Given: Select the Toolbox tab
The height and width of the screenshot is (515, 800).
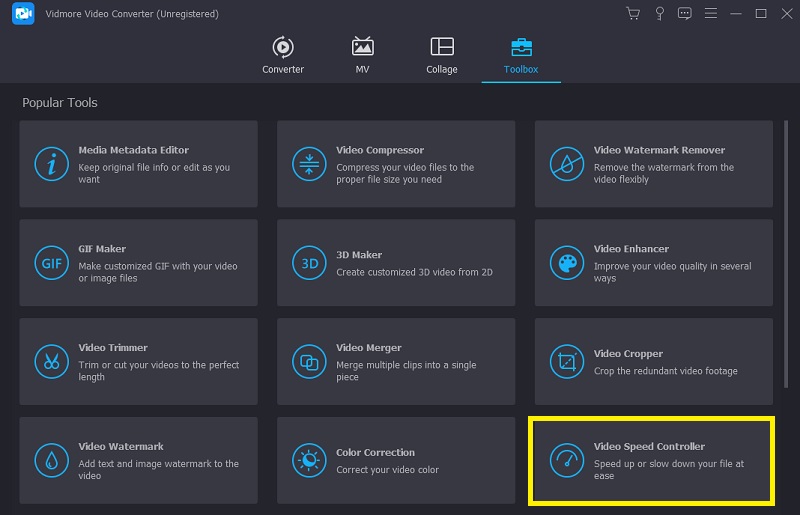Looking at the screenshot, I should (x=521, y=56).
